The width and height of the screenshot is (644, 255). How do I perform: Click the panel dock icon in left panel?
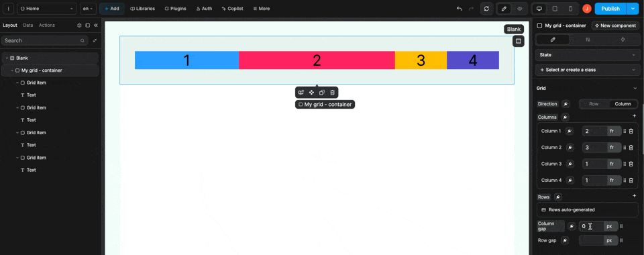87,25
